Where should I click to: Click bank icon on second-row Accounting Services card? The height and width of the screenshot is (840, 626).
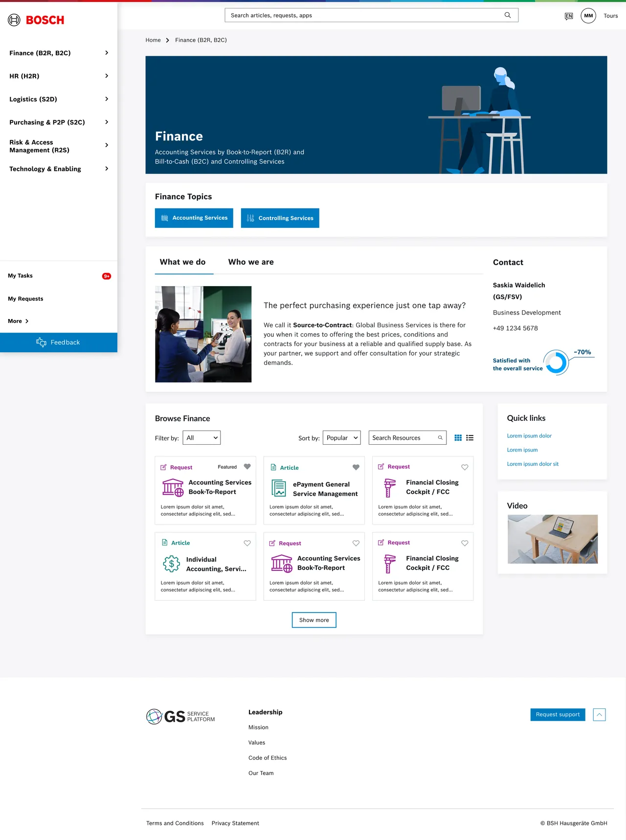(282, 563)
